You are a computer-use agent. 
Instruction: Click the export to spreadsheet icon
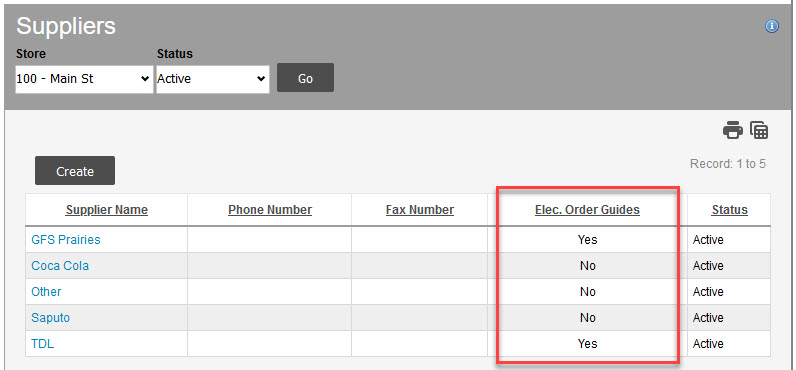759,130
